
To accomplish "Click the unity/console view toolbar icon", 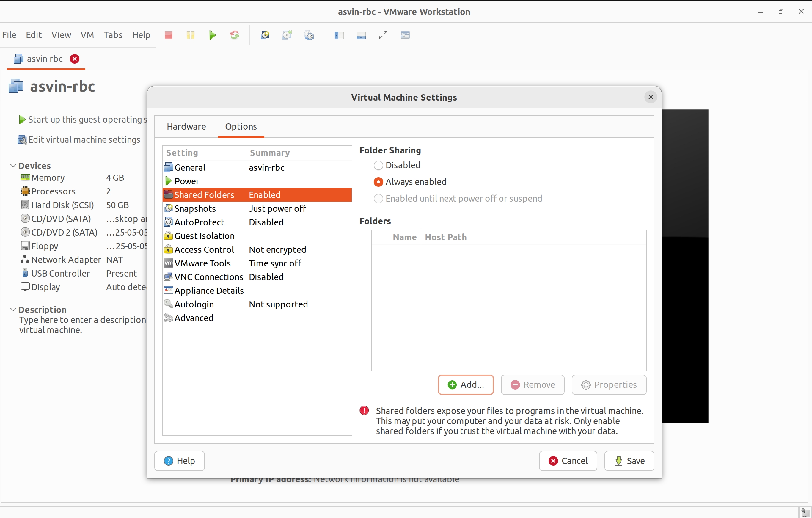I will pyautogui.click(x=405, y=35).
